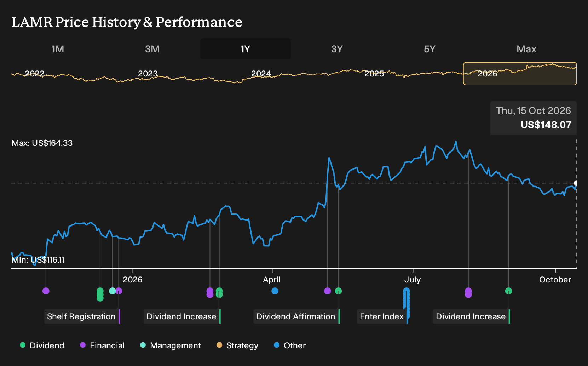
Task: Click the April axis label
Action: point(272,280)
